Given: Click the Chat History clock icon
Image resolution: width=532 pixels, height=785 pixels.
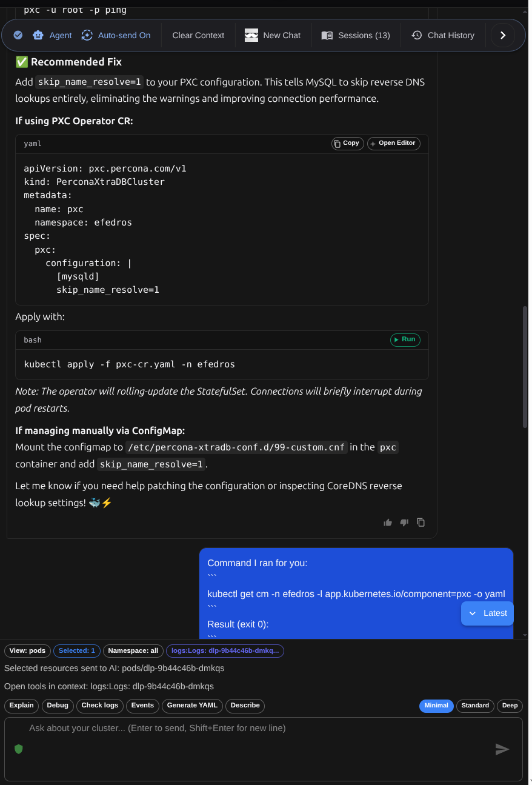Looking at the screenshot, I should (417, 35).
